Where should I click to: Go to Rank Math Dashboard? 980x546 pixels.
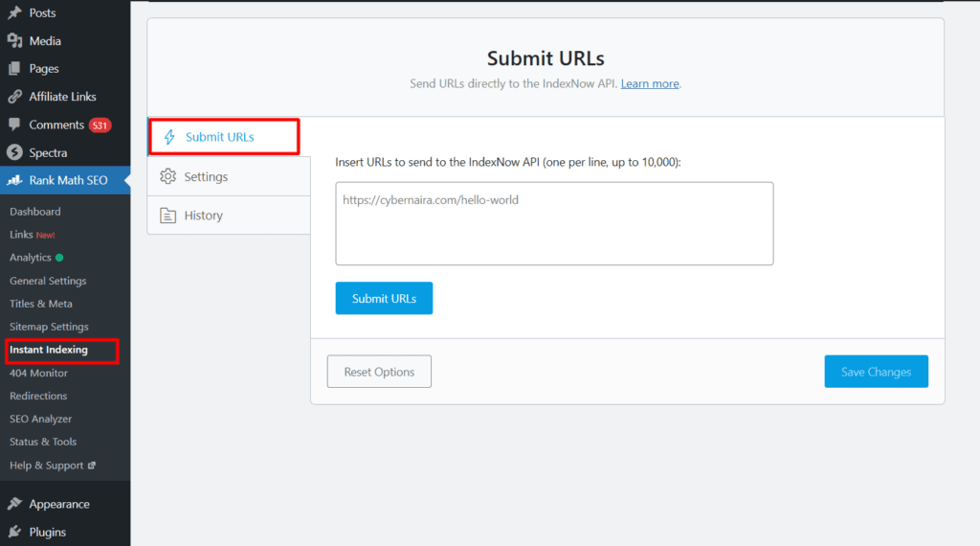[35, 212]
